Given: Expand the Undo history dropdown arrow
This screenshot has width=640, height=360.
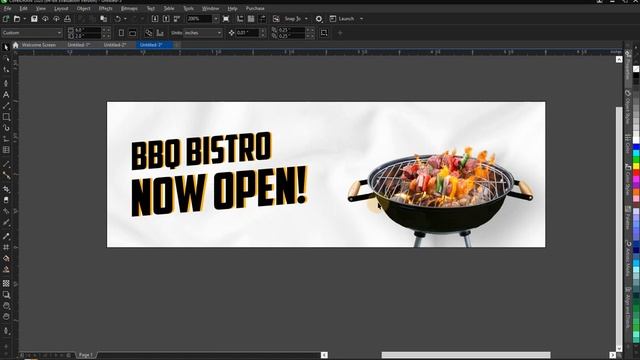Looking at the screenshot, I should click(125, 19).
